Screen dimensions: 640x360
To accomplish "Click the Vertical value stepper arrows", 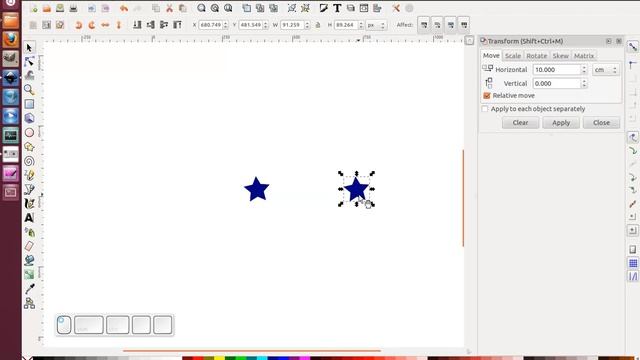I will [x=584, y=83].
